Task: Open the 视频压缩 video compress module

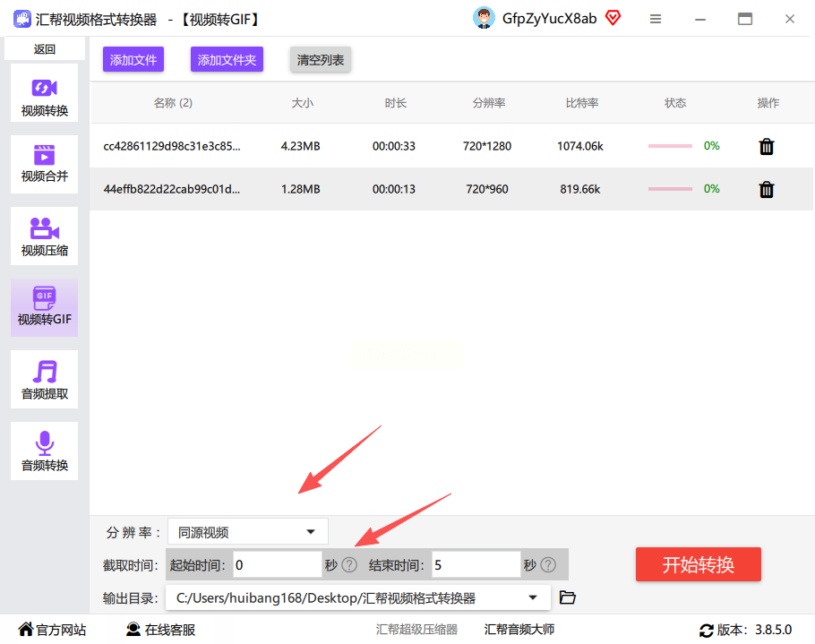Action: coord(44,236)
